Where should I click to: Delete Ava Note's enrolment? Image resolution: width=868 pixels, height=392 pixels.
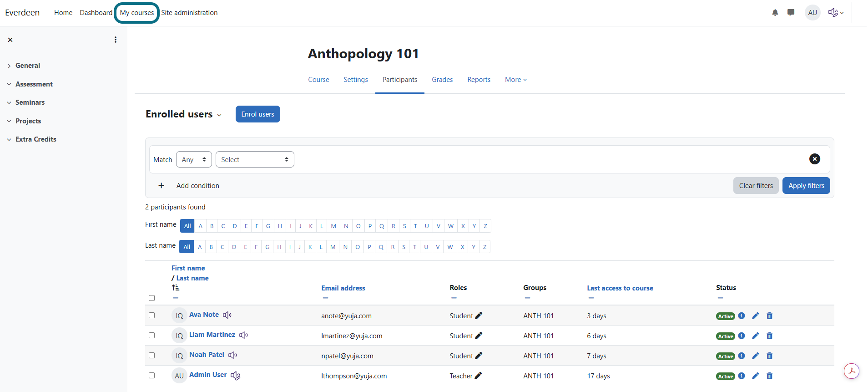[x=770, y=316]
